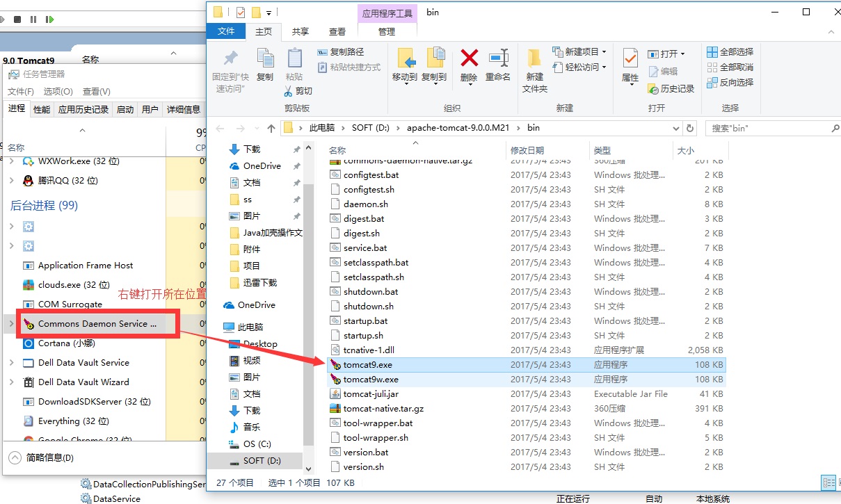Screen dimensions: 841x504
Task: Select shutdown.bat in file list
Action: click(x=371, y=292)
